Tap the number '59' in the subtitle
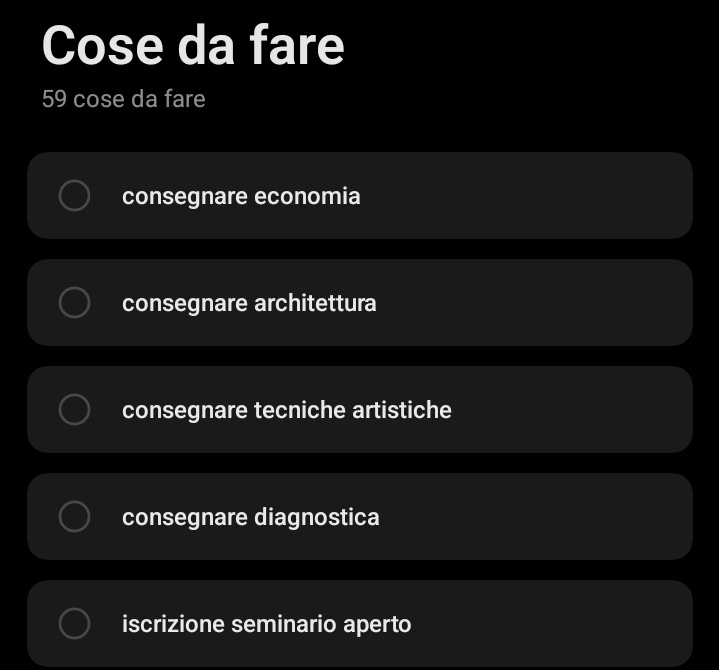This screenshot has height=670, width=719. [54, 99]
